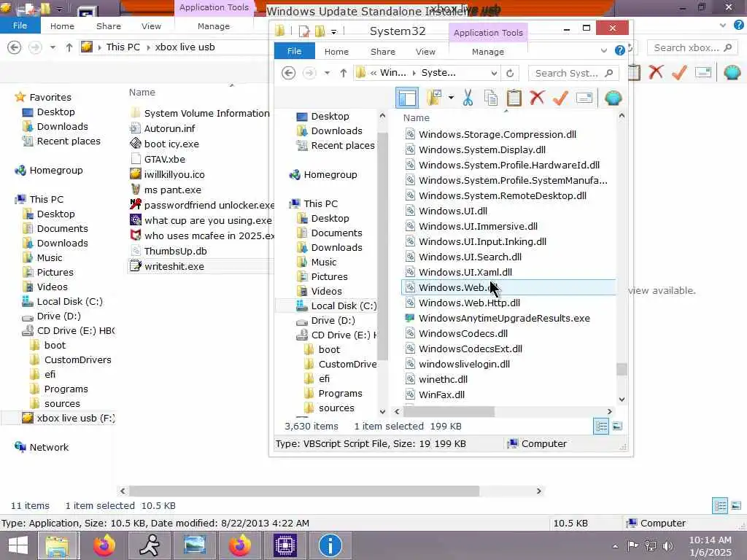
Task: Open the Manage tab in System32 window
Action: 488,52
